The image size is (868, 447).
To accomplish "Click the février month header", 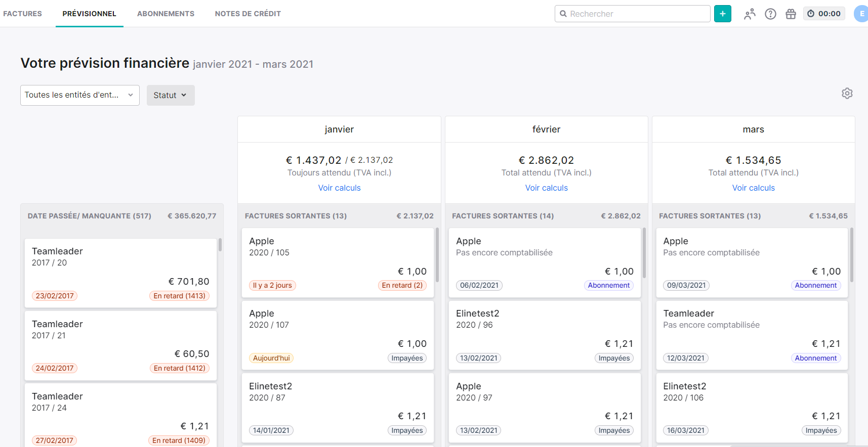I will [x=547, y=129].
